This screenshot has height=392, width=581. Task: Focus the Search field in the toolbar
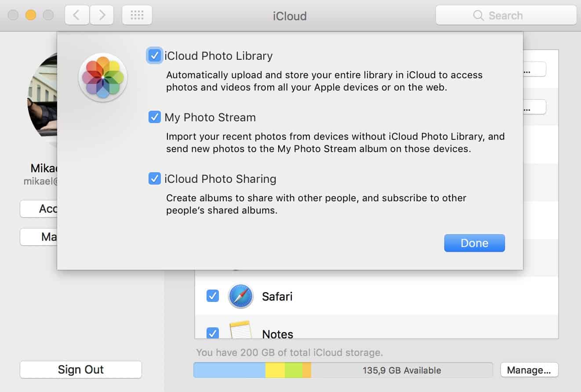pyautogui.click(x=506, y=15)
